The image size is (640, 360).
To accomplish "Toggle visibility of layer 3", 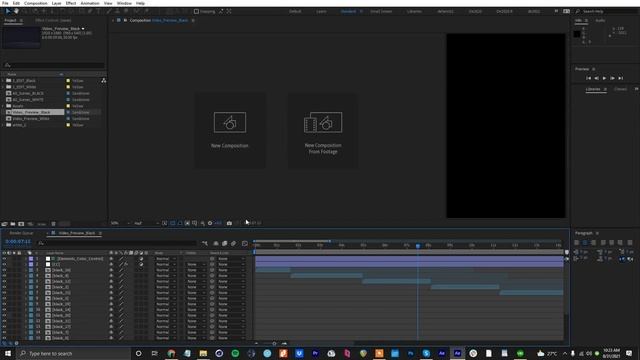I will (x=4, y=270).
